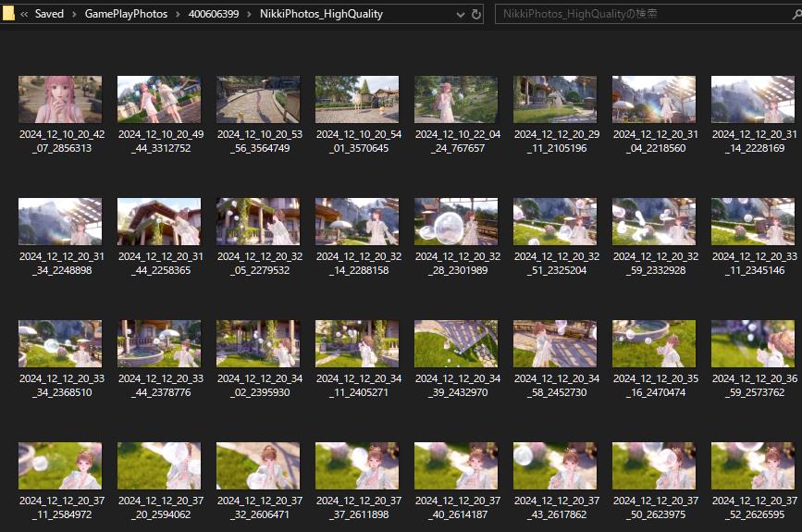Select thumbnail 2024_12_10_22_04_24_767657
This screenshot has width=802, height=532.
pos(456,99)
